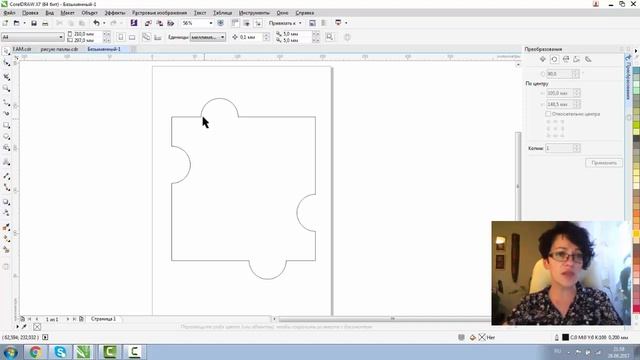Select the Polygon tool in the toolbox

point(7,148)
